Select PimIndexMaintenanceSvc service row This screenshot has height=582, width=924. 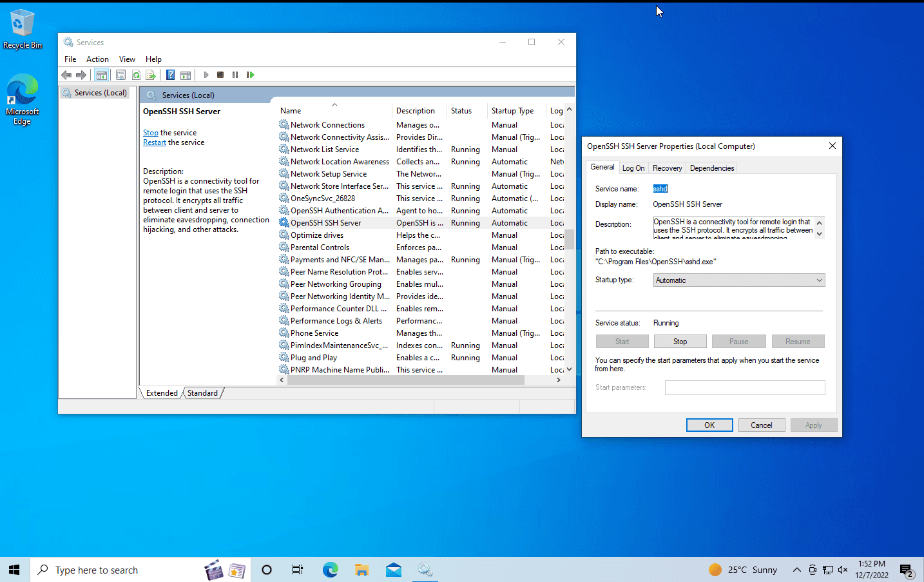coord(421,345)
